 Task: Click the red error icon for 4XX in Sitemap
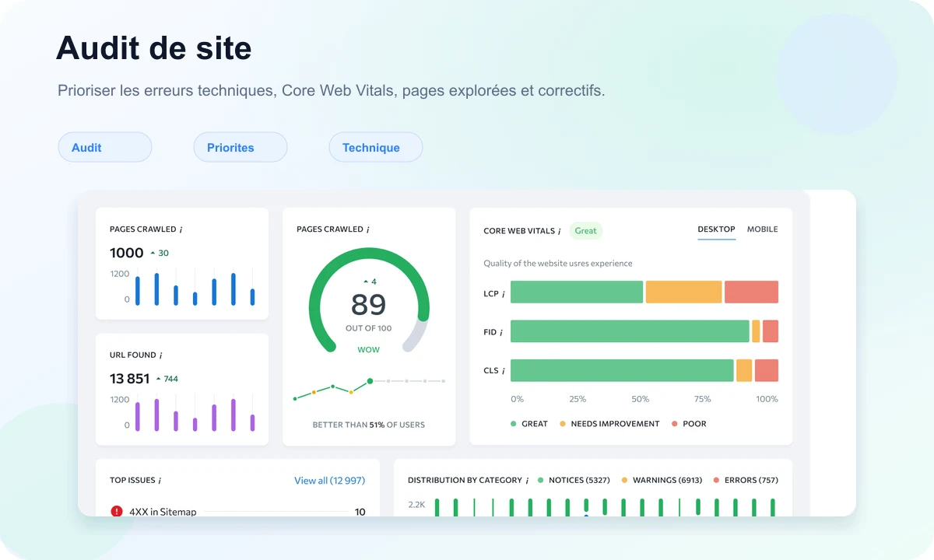pyautogui.click(x=117, y=511)
